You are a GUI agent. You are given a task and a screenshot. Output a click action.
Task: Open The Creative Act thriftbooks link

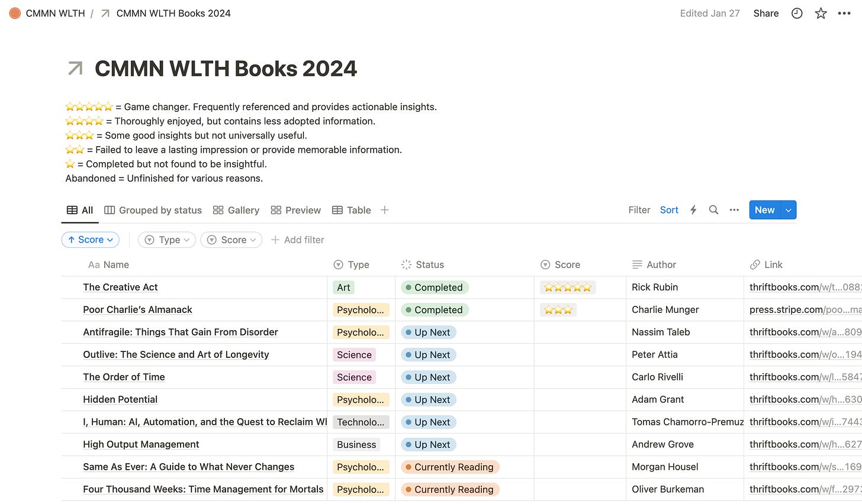pos(805,287)
